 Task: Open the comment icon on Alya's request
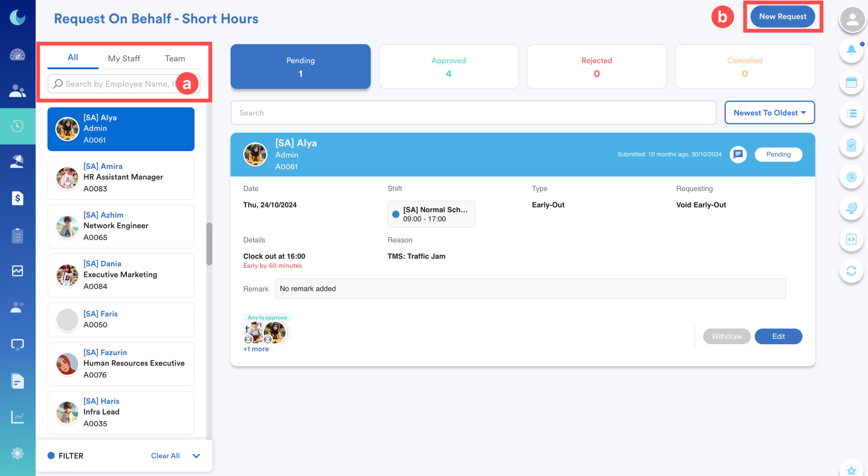pyautogui.click(x=738, y=154)
